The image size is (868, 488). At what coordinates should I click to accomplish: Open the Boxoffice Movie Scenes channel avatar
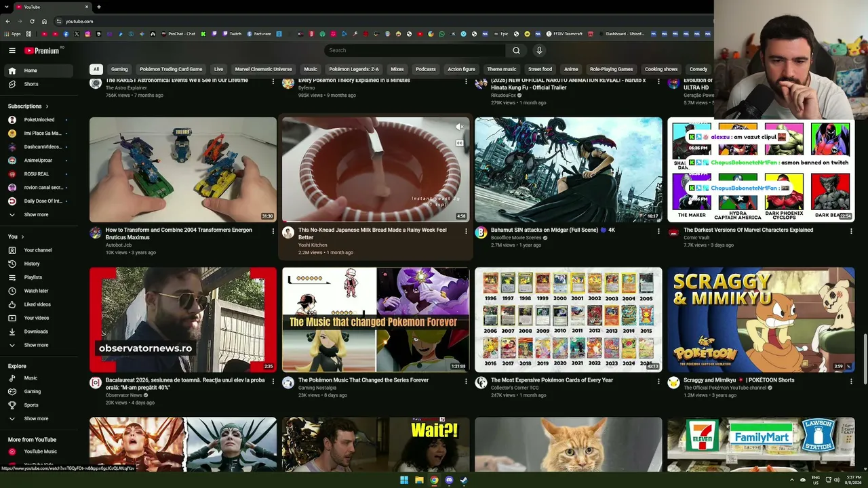481,232
